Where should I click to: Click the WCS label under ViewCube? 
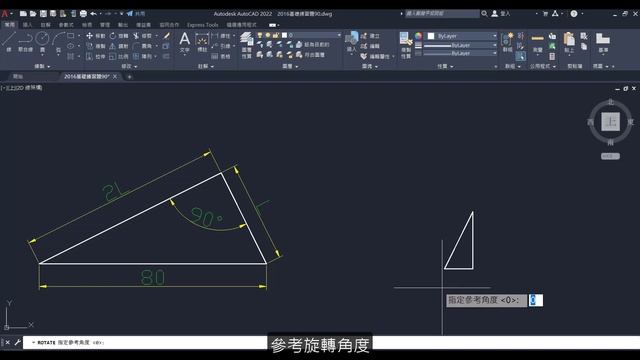tap(610, 156)
